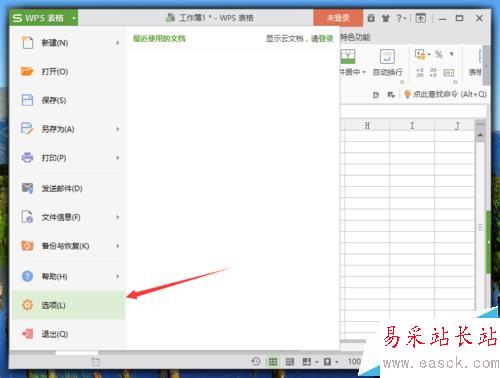This screenshot has width=500, height=378.
Task: Select the 打开(O) menu entry
Action: click(x=69, y=71)
